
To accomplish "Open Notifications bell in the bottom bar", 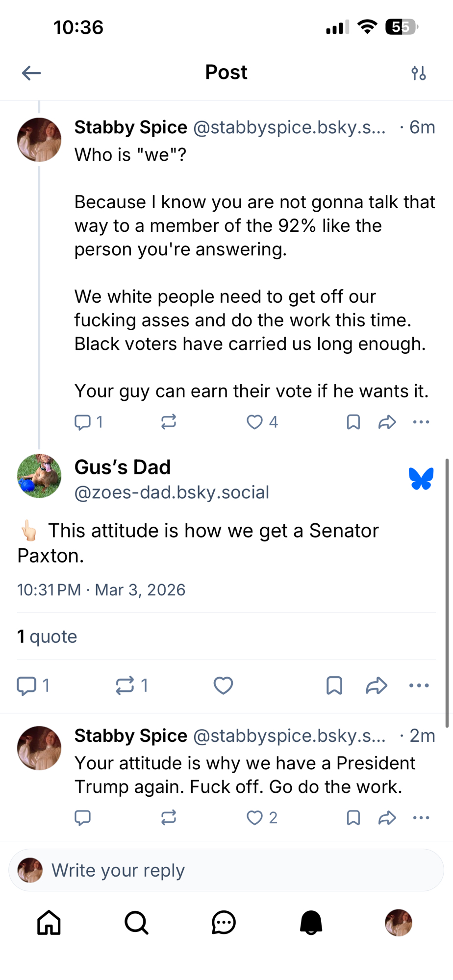I will click(x=311, y=923).
